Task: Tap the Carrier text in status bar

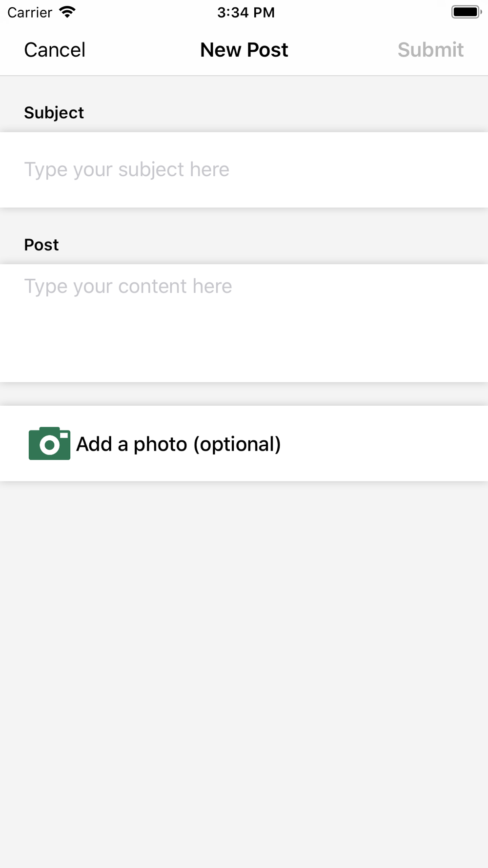Action: 30,12
